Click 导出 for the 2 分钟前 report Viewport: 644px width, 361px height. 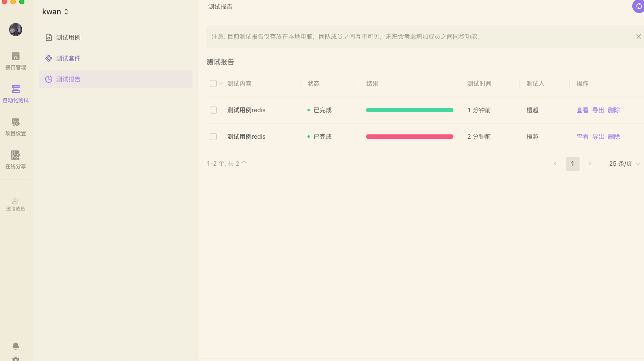pyautogui.click(x=598, y=137)
